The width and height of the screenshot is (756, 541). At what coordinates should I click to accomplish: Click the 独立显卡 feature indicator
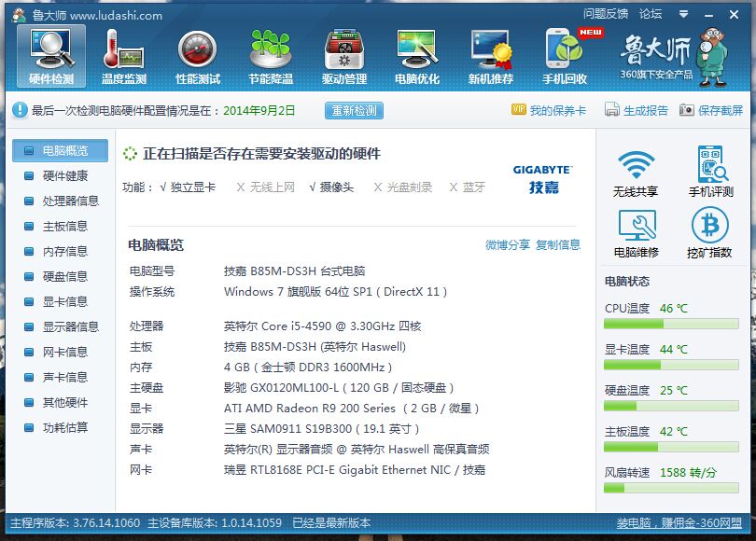pos(188,187)
